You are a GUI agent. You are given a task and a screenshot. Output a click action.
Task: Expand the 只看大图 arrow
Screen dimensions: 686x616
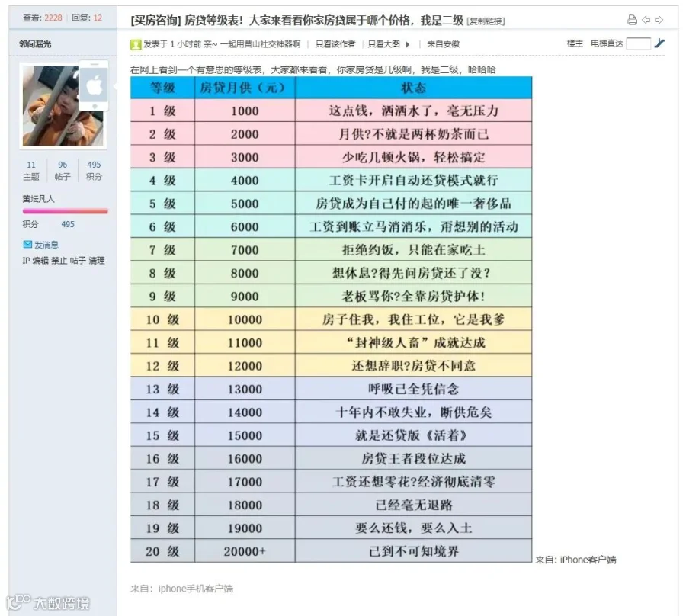click(407, 44)
